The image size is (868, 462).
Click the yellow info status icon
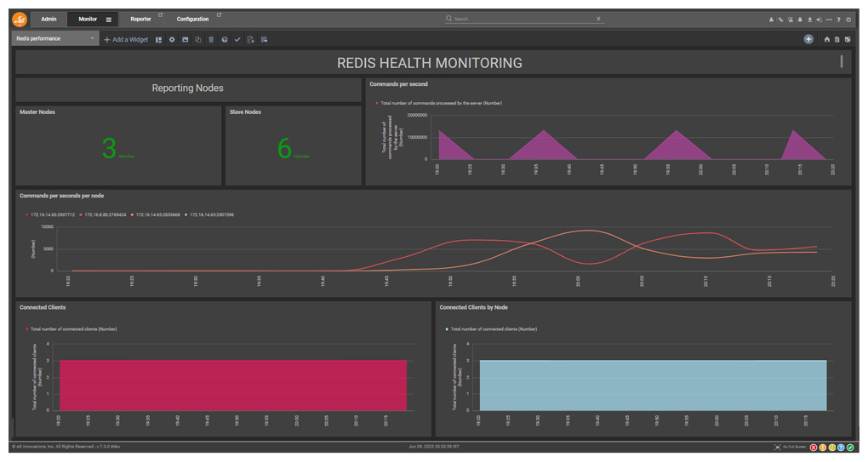[832, 447]
